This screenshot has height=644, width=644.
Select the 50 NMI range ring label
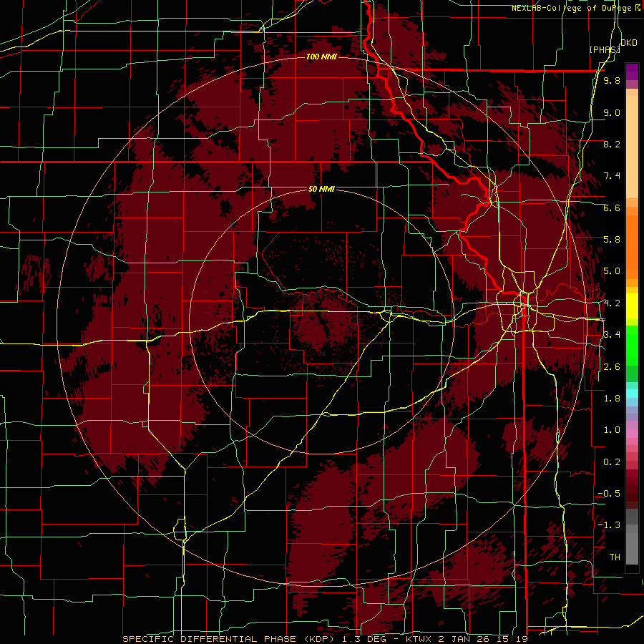pyautogui.click(x=321, y=189)
